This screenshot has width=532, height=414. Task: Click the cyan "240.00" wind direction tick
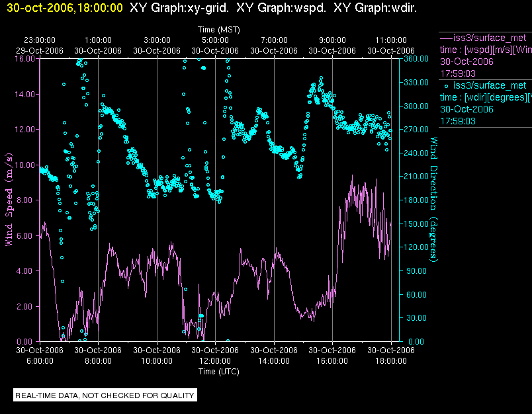(416, 153)
